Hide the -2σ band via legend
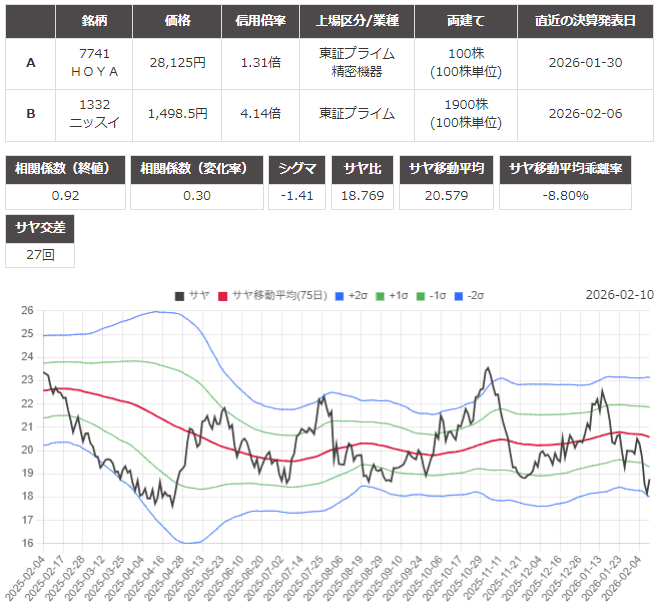The height and width of the screenshot is (607, 659). pyautogui.click(x=471, y=295)
